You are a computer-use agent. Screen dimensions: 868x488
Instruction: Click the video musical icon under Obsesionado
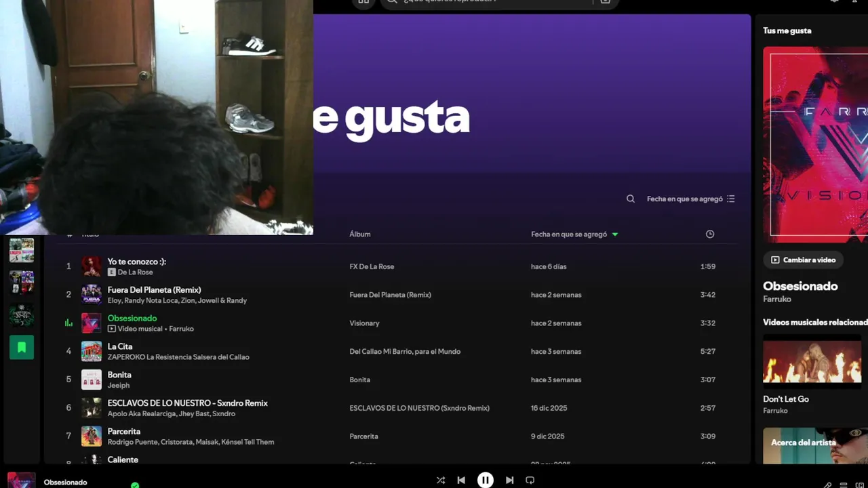click(112, 329)
